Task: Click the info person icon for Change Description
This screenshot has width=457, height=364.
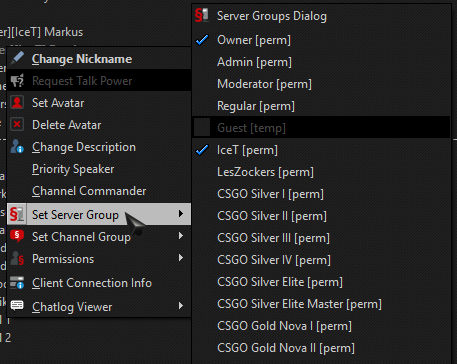Action: pos(17,147)
